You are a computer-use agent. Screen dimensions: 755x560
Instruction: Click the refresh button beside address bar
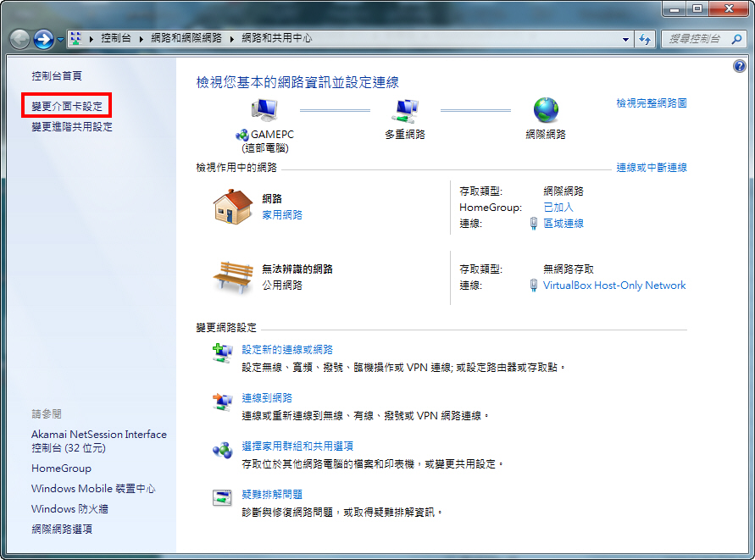click(646, 39)
